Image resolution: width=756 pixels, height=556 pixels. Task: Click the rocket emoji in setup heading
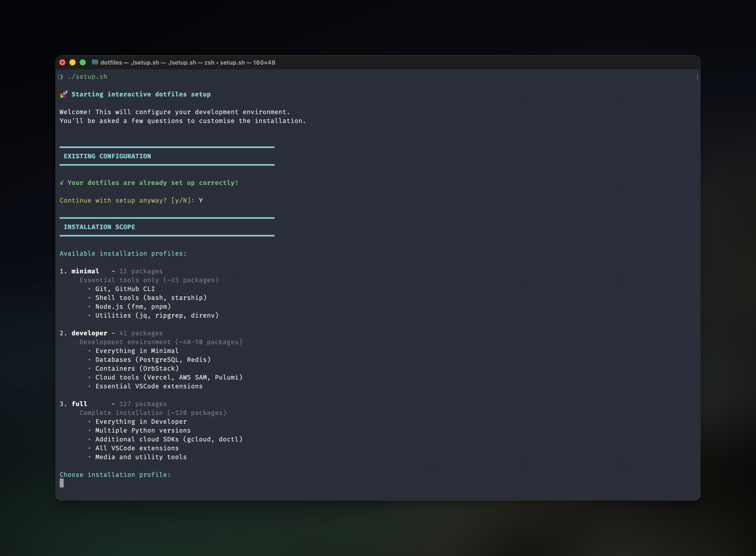64,94
